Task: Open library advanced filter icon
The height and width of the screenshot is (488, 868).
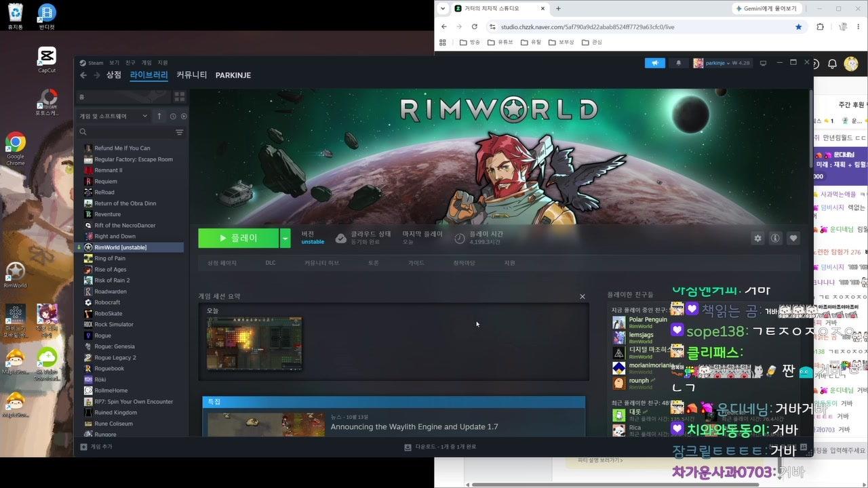Action: pyautogui.click(x=179, y=132)
